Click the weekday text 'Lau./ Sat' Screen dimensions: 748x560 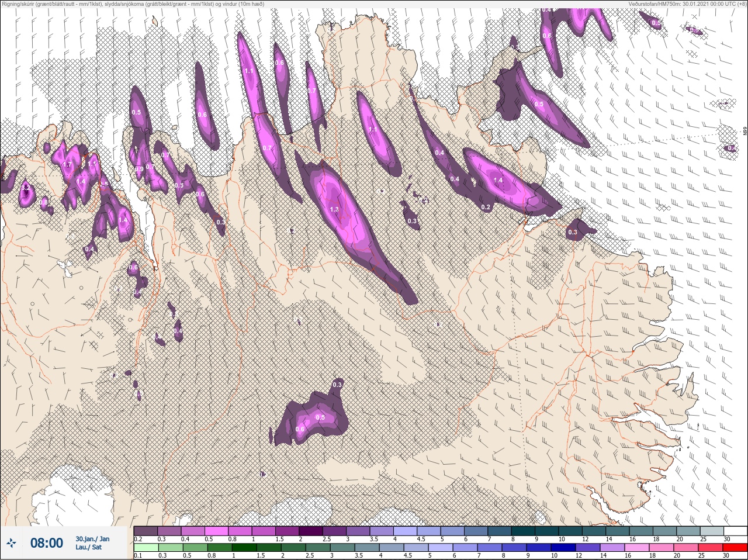click(89, 547)
